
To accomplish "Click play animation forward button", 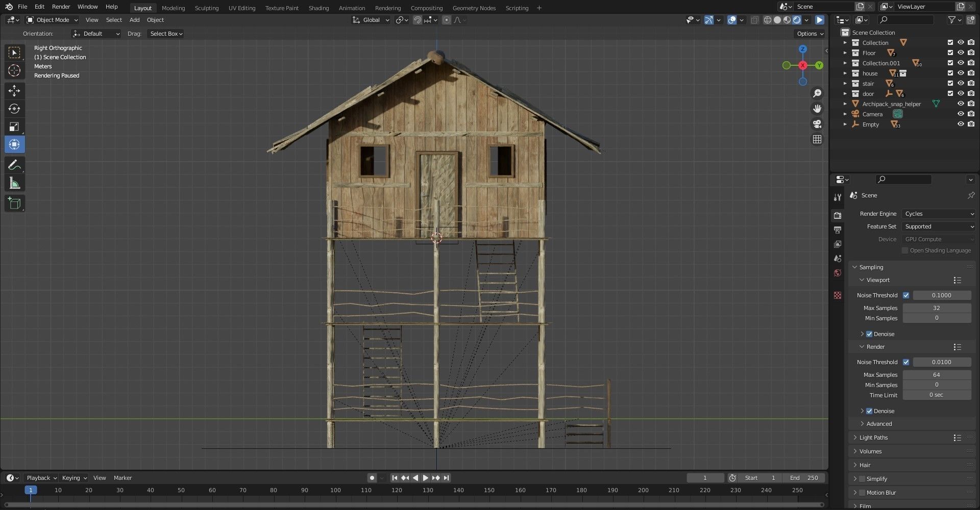I will pos(425,478).
